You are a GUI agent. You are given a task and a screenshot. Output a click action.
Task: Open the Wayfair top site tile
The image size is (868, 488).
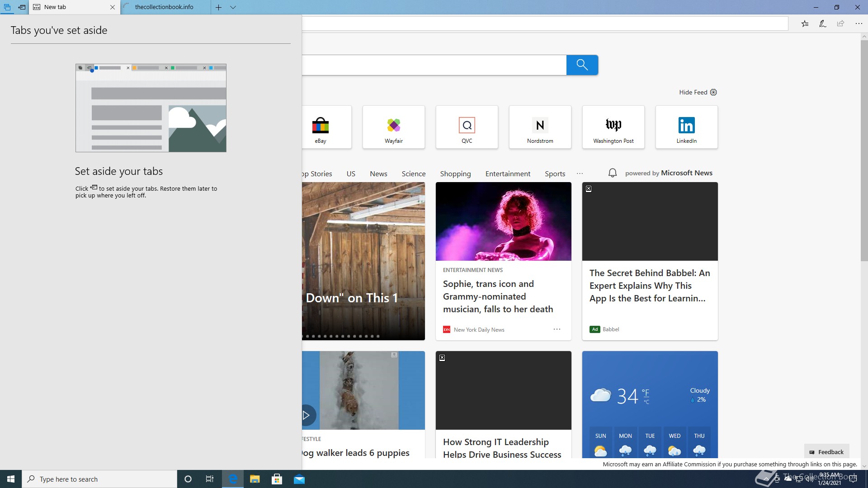point(394,127)
